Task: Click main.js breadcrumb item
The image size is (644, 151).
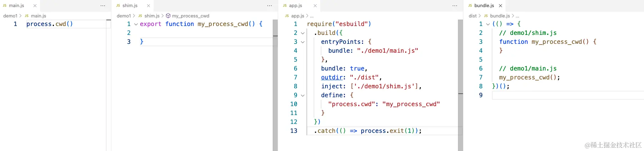Action: pyautogui.click(x=39, y=16)
